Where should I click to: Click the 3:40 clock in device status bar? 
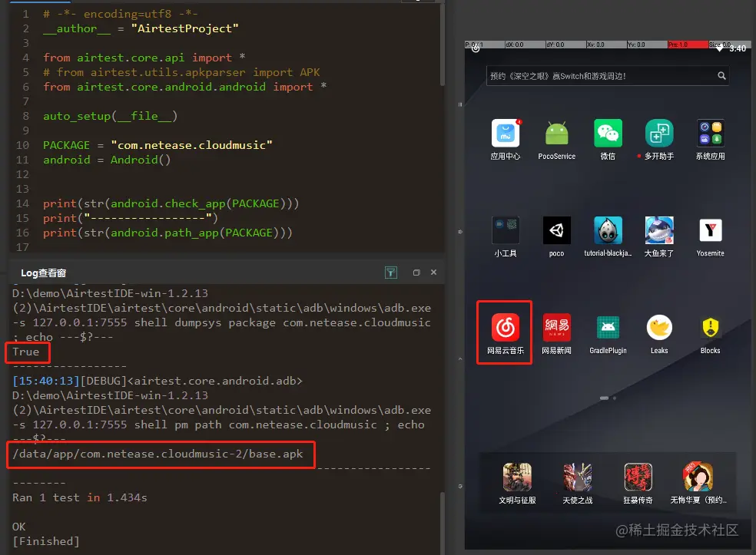pos(738,48)
